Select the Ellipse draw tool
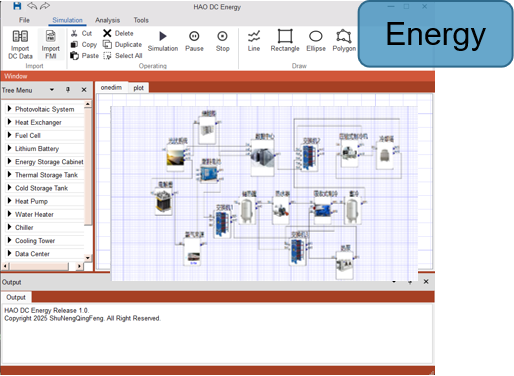 tap(316, 36)
